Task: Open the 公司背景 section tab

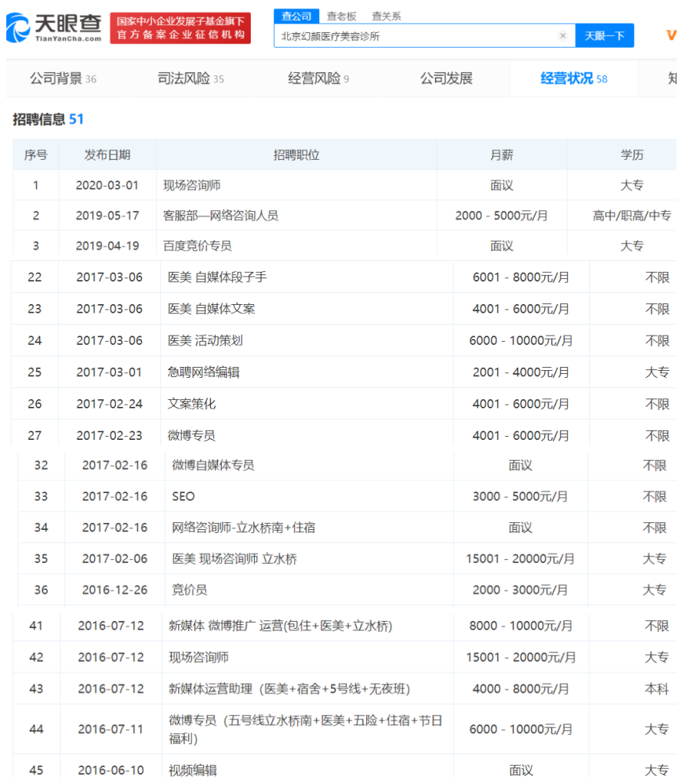Action: pos(63,78)
